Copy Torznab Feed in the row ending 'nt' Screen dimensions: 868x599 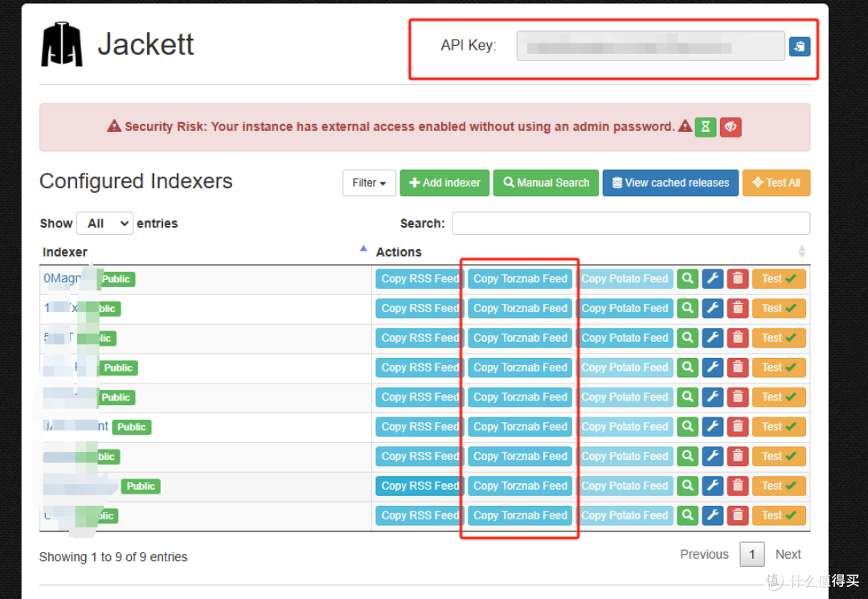click(x=520, y=427)
